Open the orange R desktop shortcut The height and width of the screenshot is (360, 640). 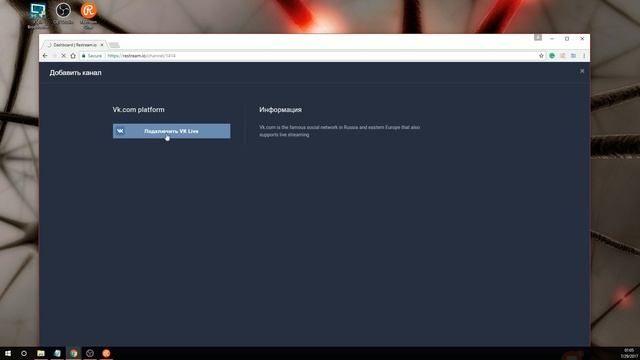pyautogui.click(x=88, y=16)
